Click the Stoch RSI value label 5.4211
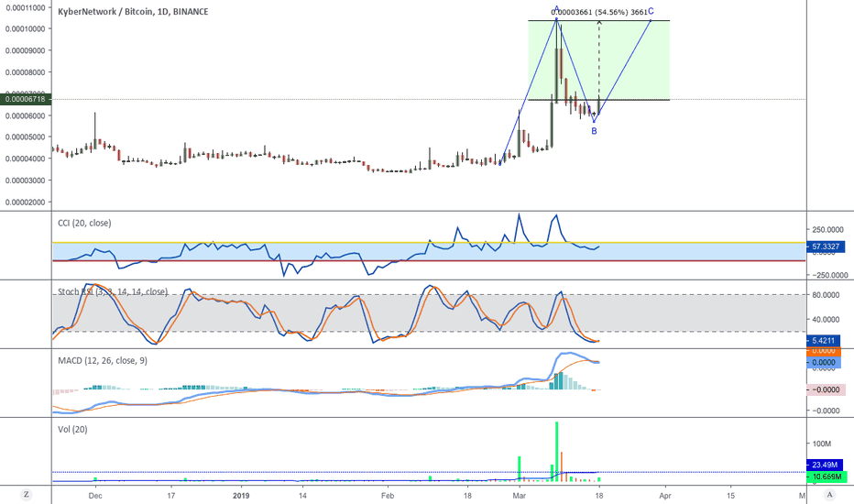Viewport: 854px width, 504px height. [x=823, y=341]
